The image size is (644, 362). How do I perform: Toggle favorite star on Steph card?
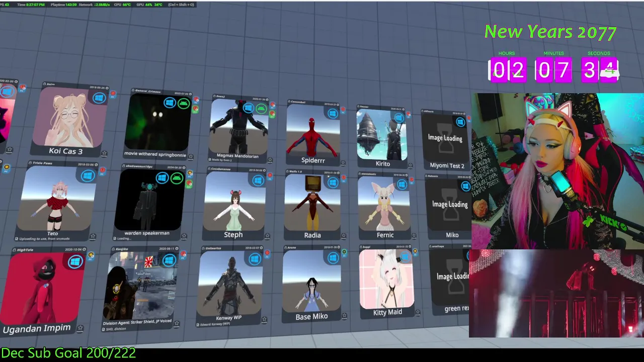pyautogui.click(x=267, y=237)
